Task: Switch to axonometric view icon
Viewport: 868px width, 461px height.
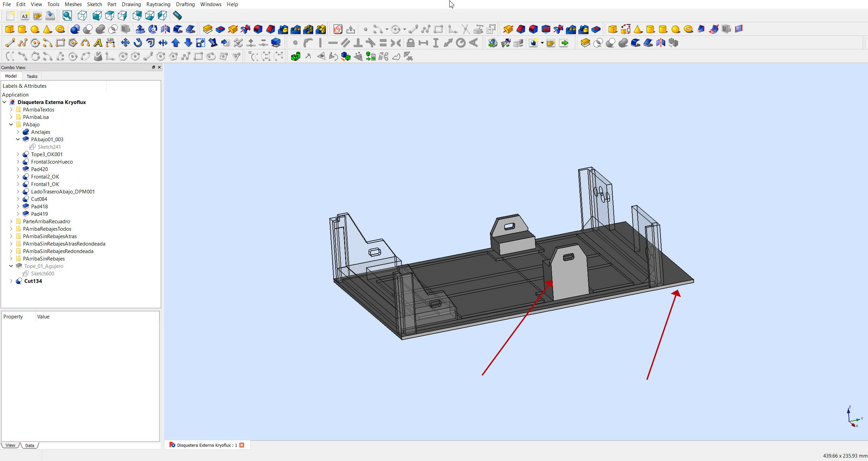Action: tap(82, 16)
